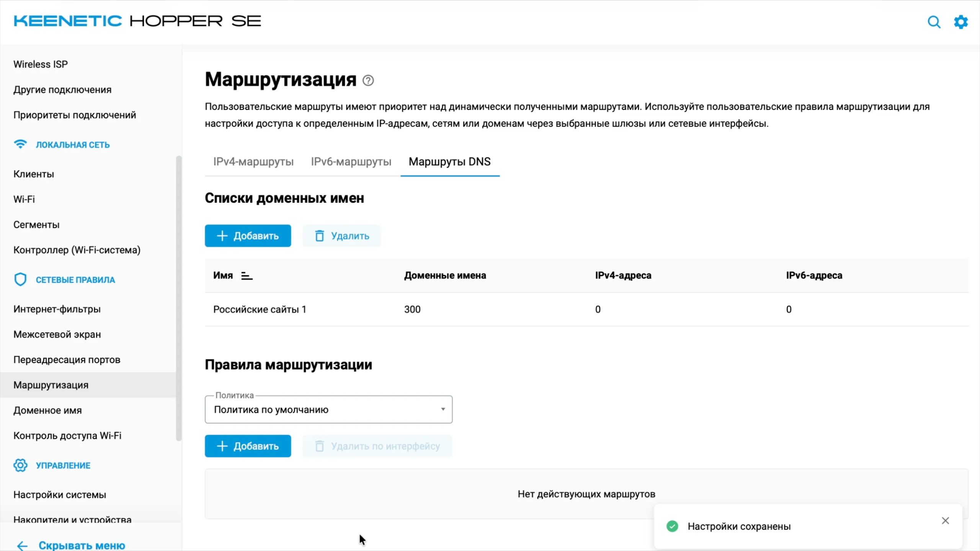The image size is (980, 551).
Task: Dismiss the Настройки сохранены notification
Action: [x=945, y=521]
